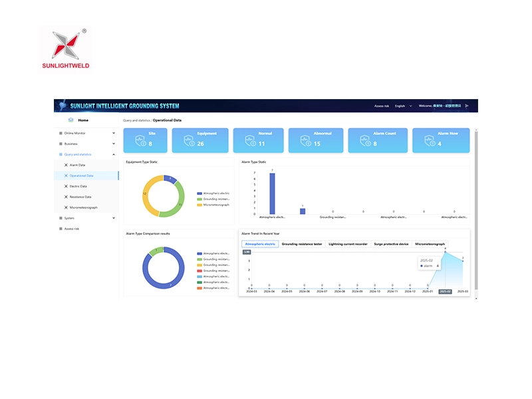Image resolution: width=532 pixels, height=399 pixels.
Task: Click the shield icon on Alarm Count card
Action: pos(365,140)
